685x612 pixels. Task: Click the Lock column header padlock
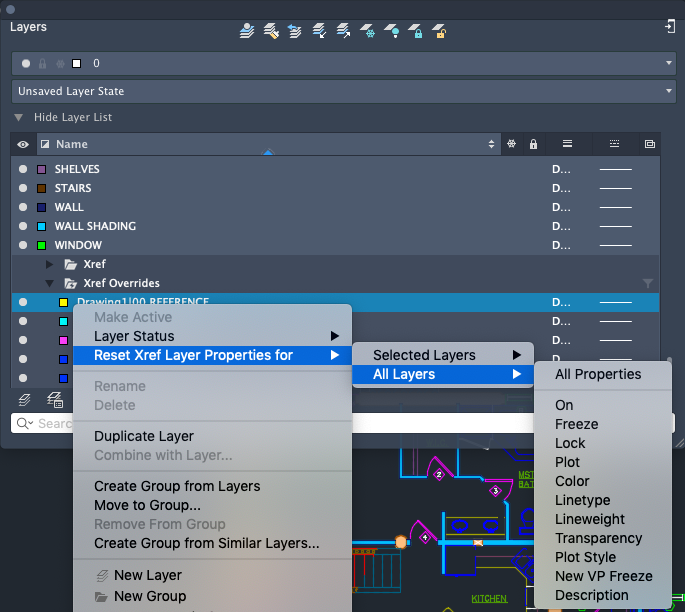tap(533, 144)
